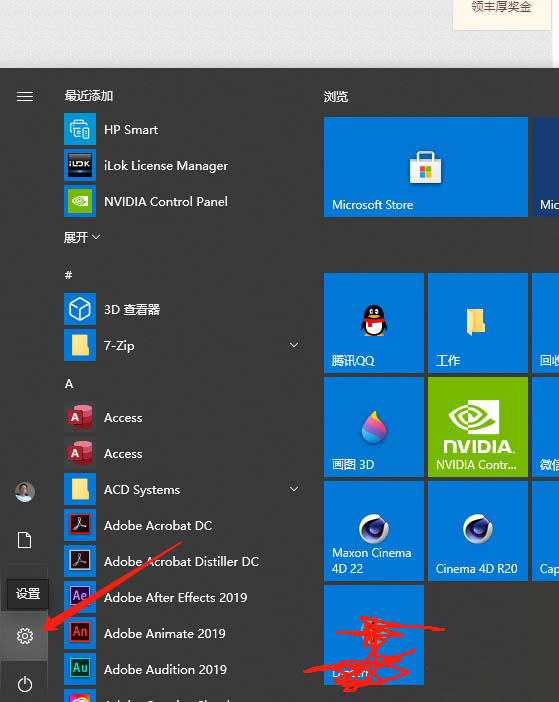Open the first Access entry
This screenshot has width=559, height=702.
(123, 418)
